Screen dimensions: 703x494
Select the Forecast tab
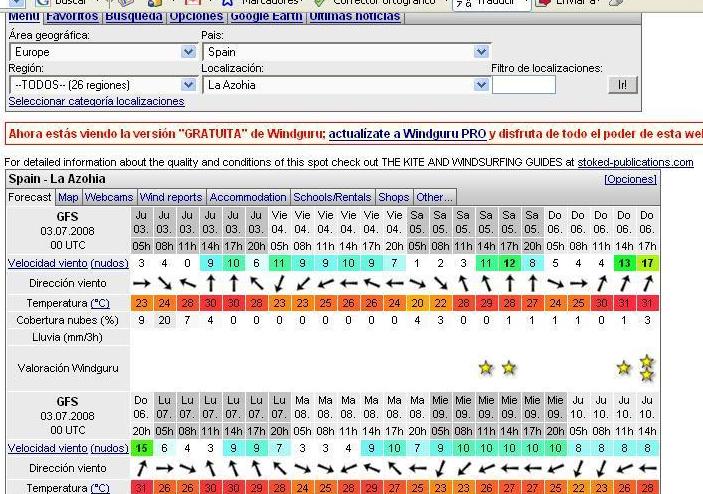tap(30, 197)
